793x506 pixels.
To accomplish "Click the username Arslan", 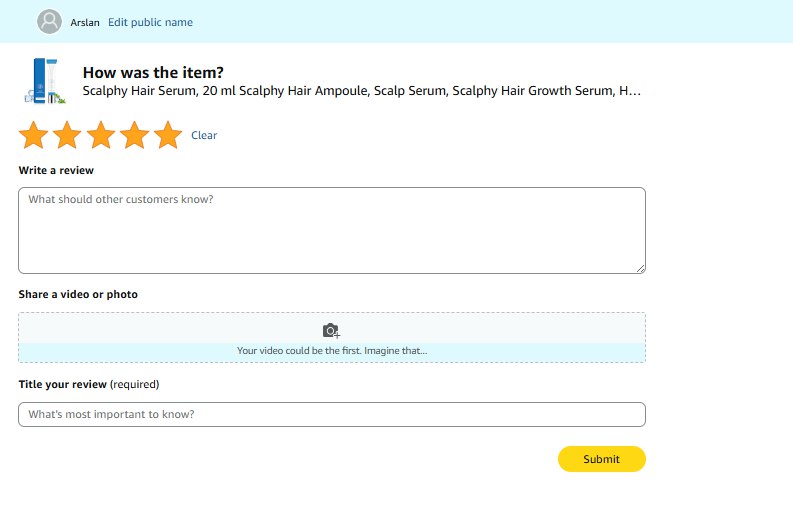I will (x=85, y=22).
